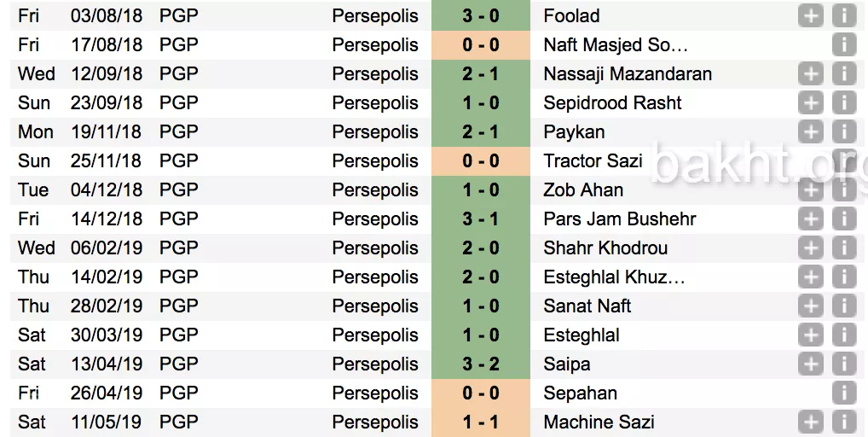Click the info icon for the Saipa match
The height and width of the screenshot is (437, 868).
(843, 364)
